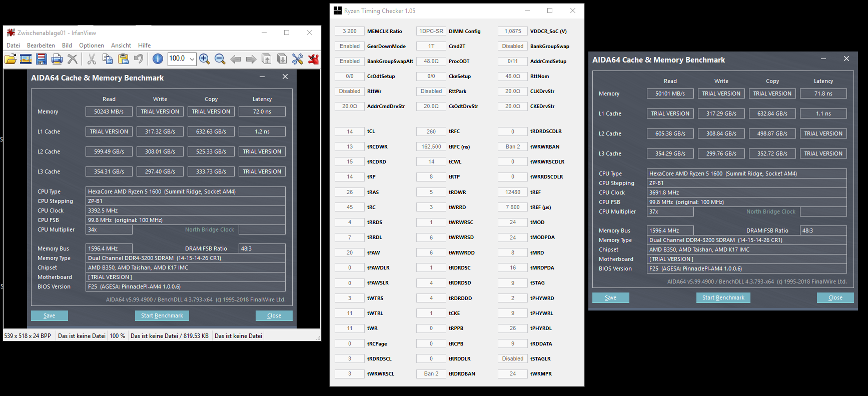Click the tRAS value 26
Screen dimensions: 868x396
point(350,192)
